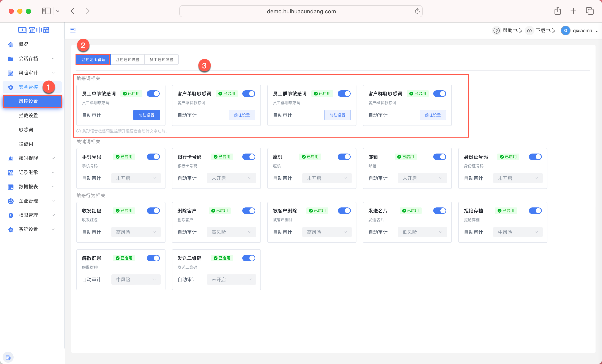
Task: Click 前往设置 for 员工单聊敏感词
Action: click(146, 115)
